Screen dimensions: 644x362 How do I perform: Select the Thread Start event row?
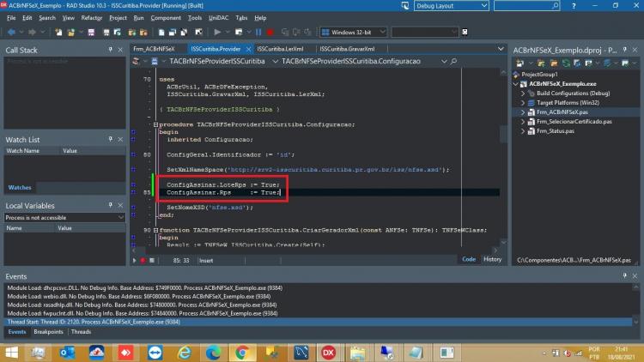pos(319,322)
